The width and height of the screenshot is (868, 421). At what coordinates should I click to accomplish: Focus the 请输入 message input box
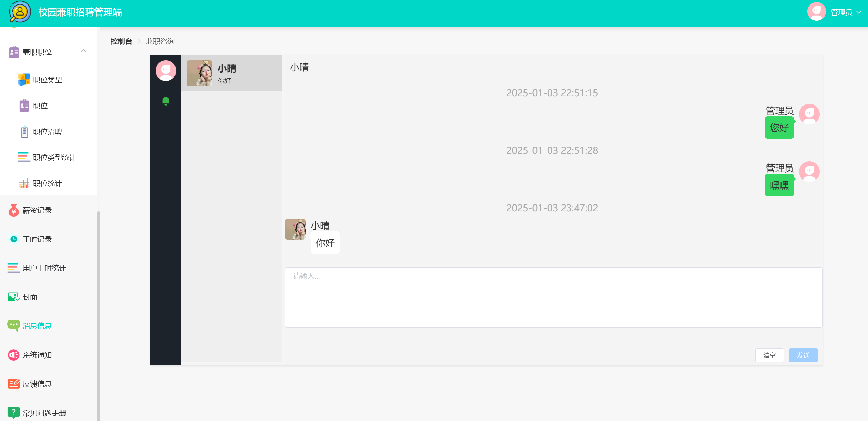tap(553, 297)
